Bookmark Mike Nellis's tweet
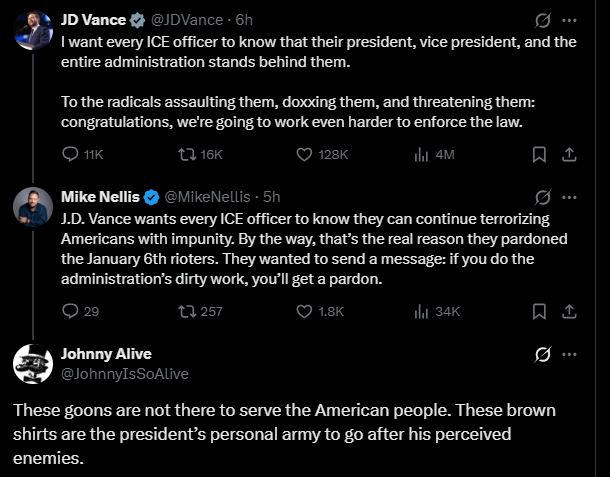610x477 pixels. 538,311
